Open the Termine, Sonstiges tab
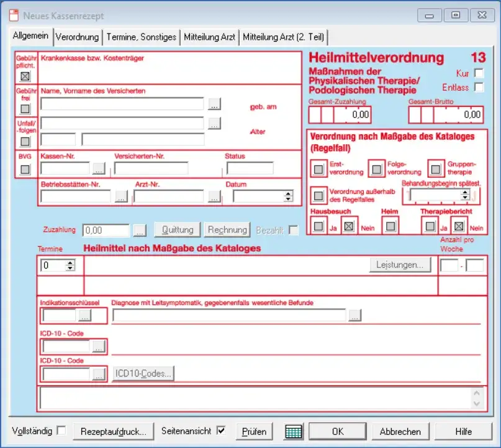The height and width of the screenshot is (448, 501). coord(141,37)
